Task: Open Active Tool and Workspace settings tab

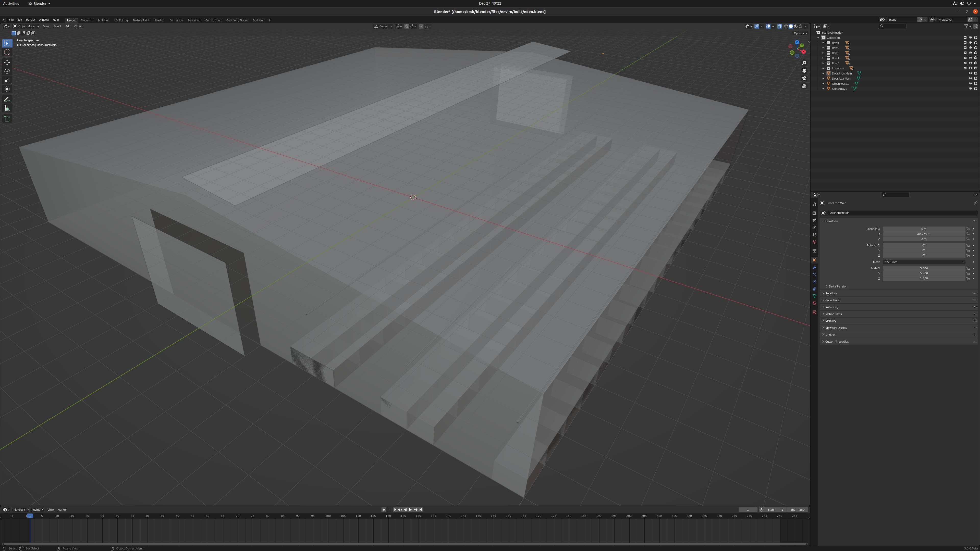Action: pos(814,204)
